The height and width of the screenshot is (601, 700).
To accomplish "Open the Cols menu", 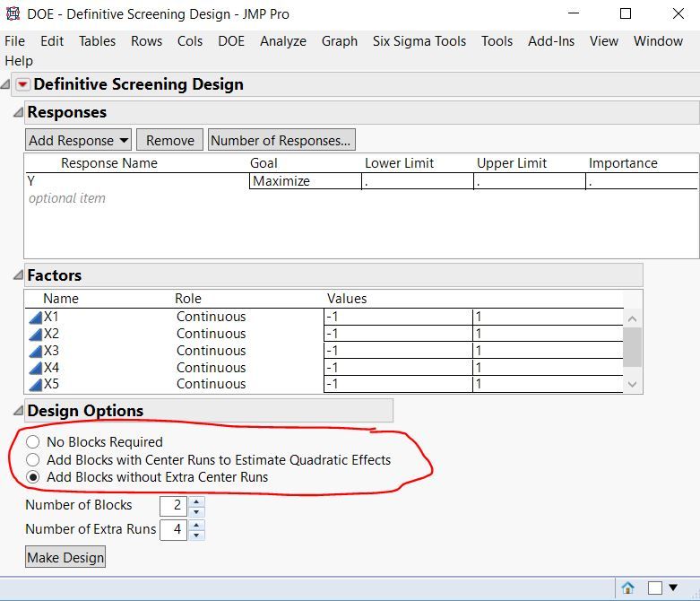I will (190, 41).
